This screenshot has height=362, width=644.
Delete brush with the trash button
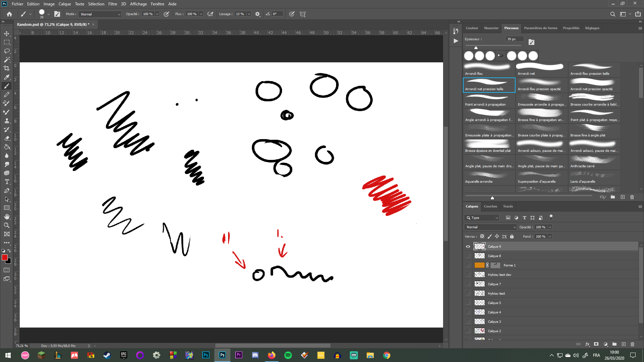(x=632, y=197)
